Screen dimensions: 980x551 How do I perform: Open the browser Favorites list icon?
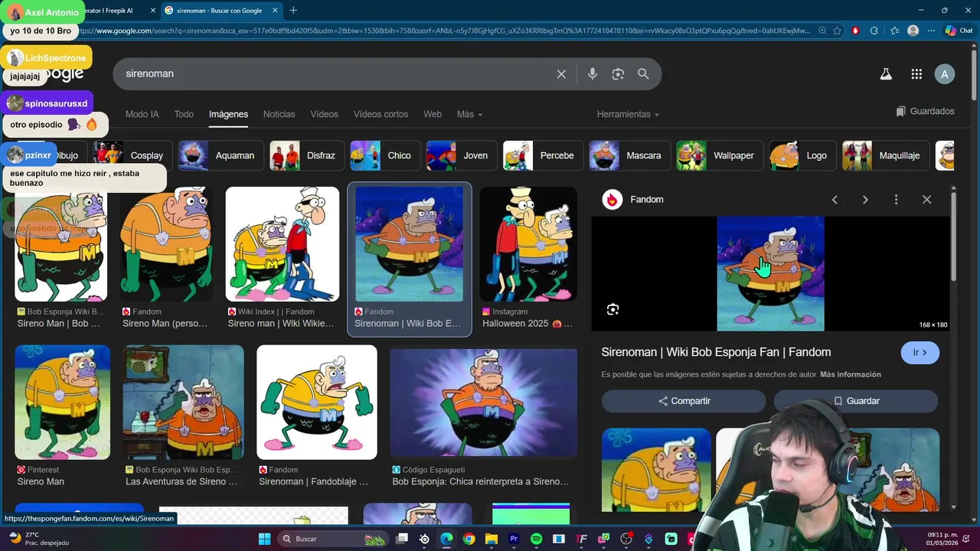(x=894, y=31)
